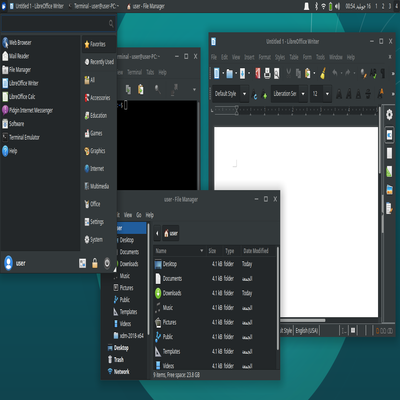Screen dimensions: 400x400
Task: Sort by Name column in File Manager
Action: click(x=179, y=251)
